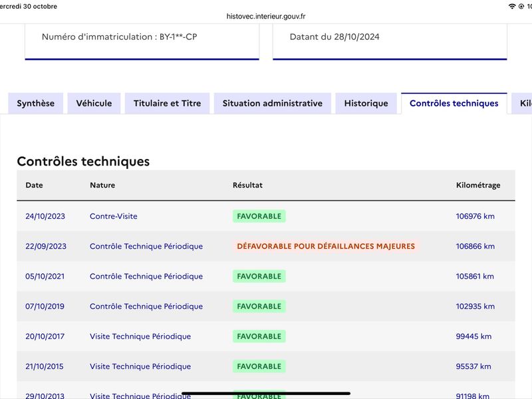Select the 102935 km mileage entry
The image size is (532, 399).
(475, 307)
